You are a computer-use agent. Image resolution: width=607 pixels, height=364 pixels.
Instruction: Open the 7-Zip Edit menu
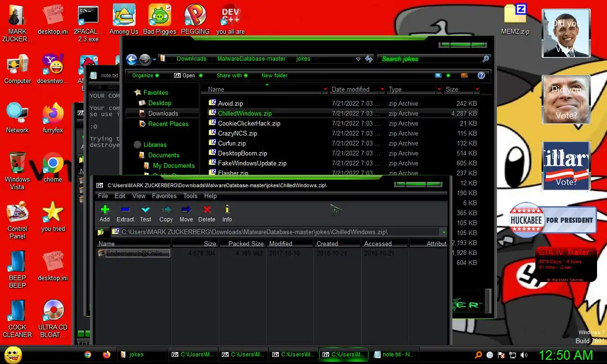pos(120,196)
